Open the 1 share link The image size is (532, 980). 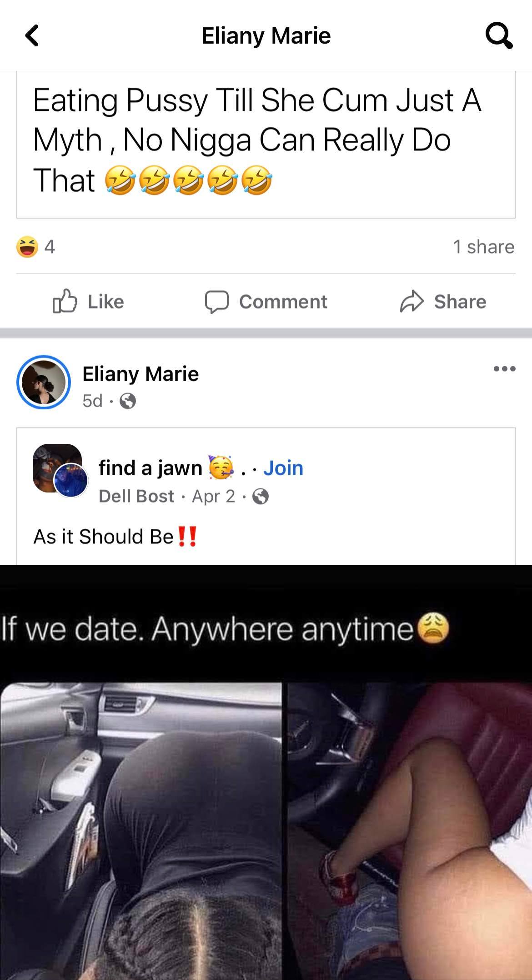483,247
